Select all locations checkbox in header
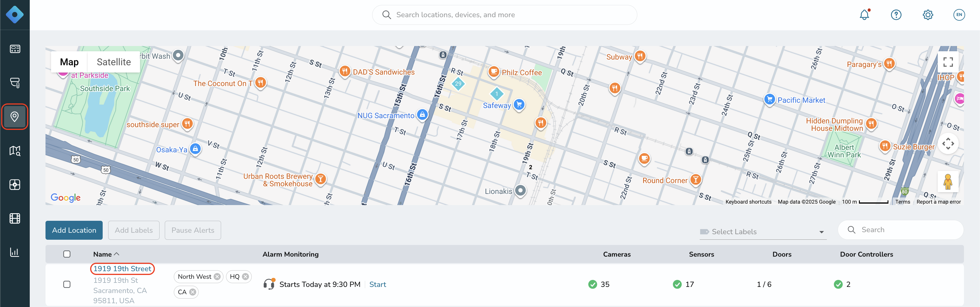Screen dimensions: 980x307 pyautogui.click(x=67, y=254)
